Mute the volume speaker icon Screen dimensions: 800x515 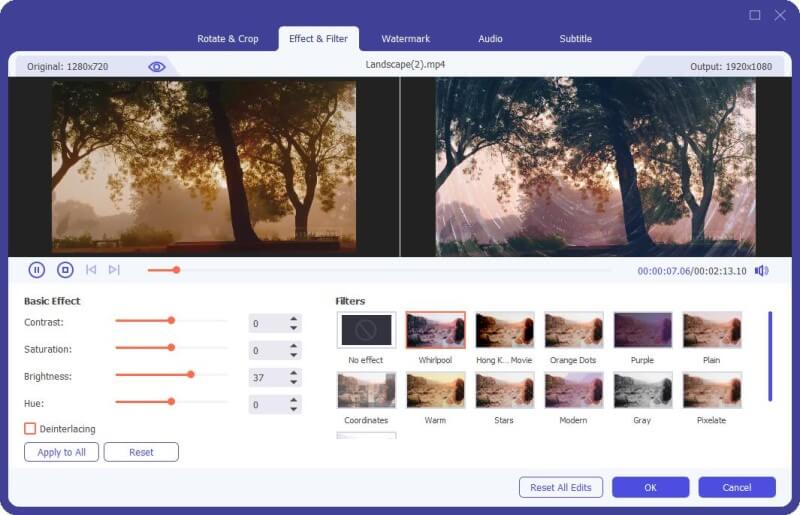point(762,271)
